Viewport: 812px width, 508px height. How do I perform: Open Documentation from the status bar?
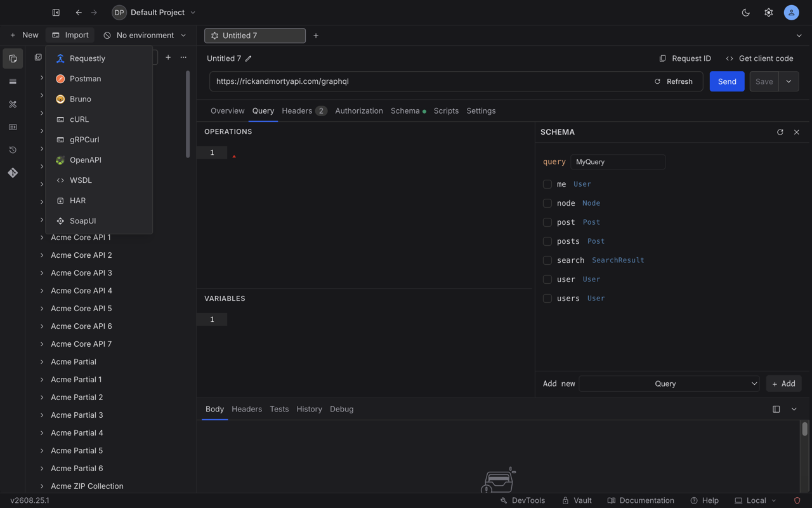[641, 500]
